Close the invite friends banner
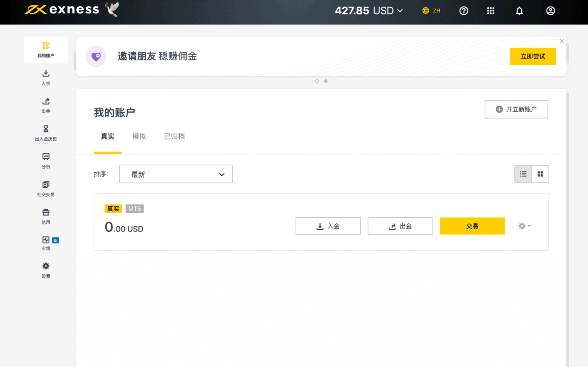Screen dimensions: 588x367 [x=562, y=41]
